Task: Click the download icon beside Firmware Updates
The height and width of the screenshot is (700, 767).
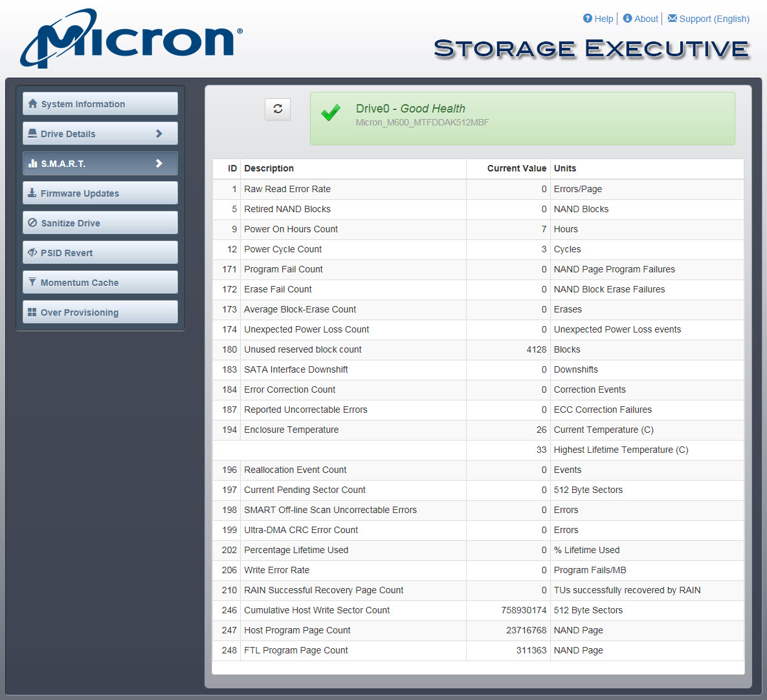Action: point(32,193)
